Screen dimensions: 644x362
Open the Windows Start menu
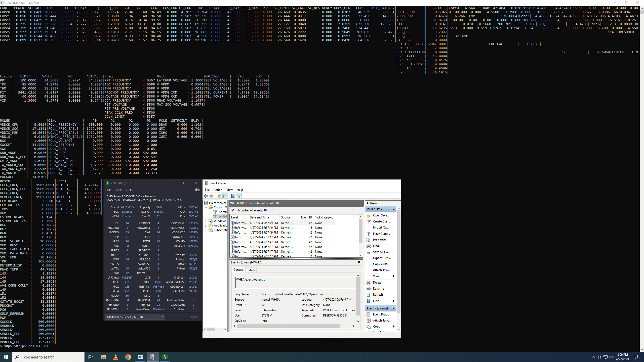pos(6,357)
